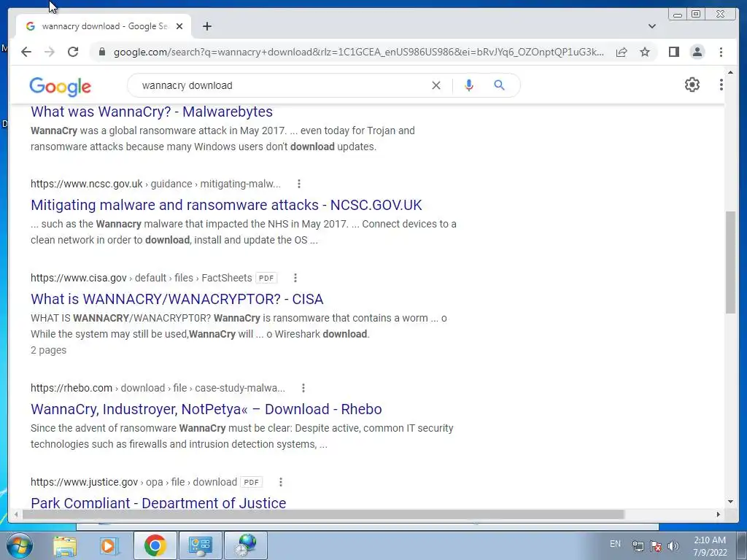
Task: Submit search with magnifier icon
Action: point(499,85)
